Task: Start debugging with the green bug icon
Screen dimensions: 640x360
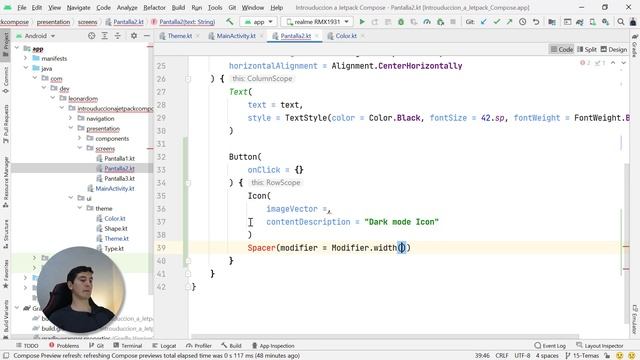Action: coord(401,22)
